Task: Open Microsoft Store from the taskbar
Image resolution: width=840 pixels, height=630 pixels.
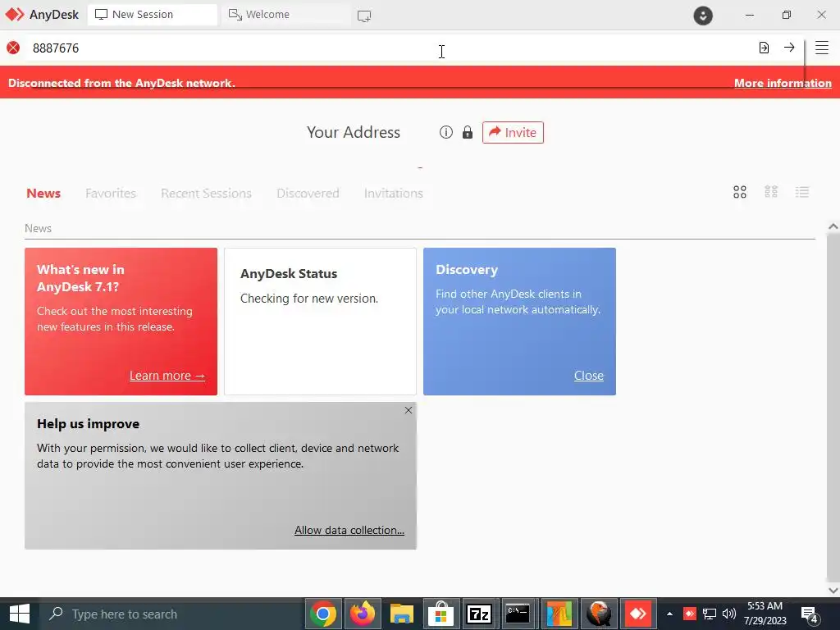Action: pyautogui.click(x=441, y=614)
